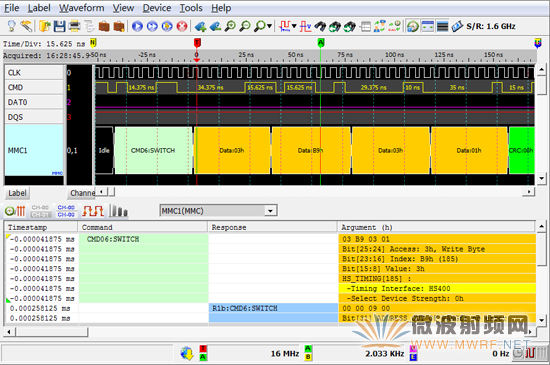Toggle the clock timing icon in lower toolbar
This screenshot has height=365, width=550.
[15, 211]
